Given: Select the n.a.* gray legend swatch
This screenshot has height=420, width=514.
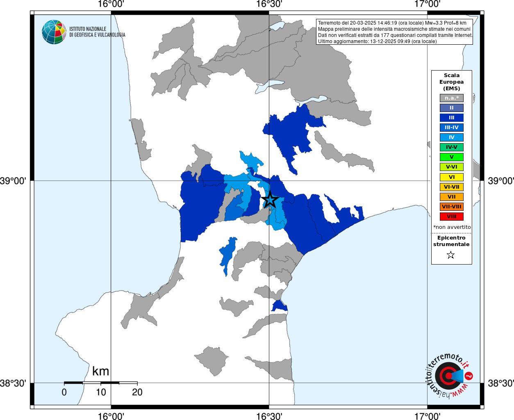Looking at the screenshot, I should pyautogui.click(x=452, y=98).
